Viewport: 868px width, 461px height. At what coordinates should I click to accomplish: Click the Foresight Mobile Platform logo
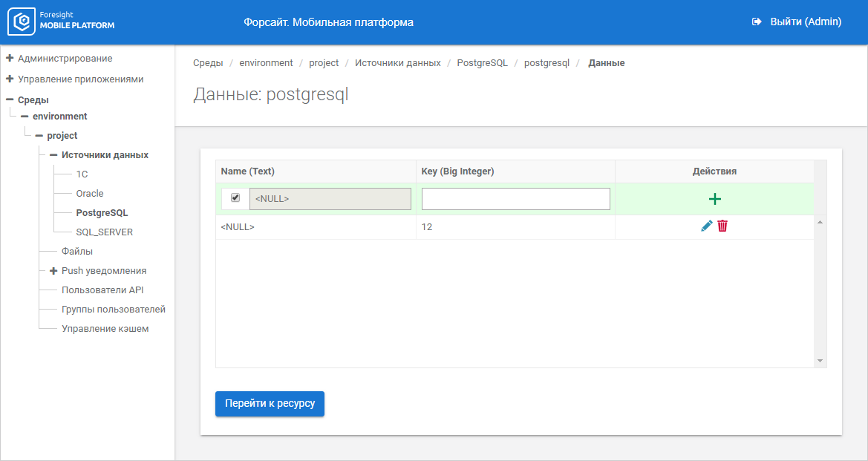pyautogui.click(x=62, y=22)
